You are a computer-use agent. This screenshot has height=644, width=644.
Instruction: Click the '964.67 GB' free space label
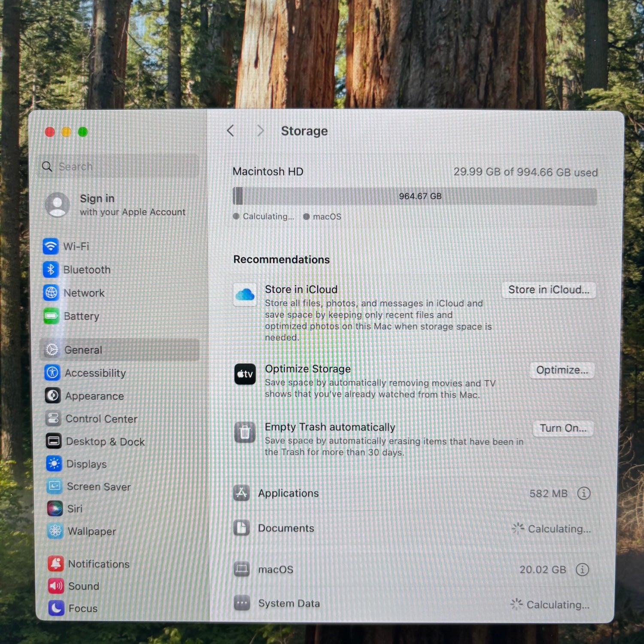(x=420, y=196)
